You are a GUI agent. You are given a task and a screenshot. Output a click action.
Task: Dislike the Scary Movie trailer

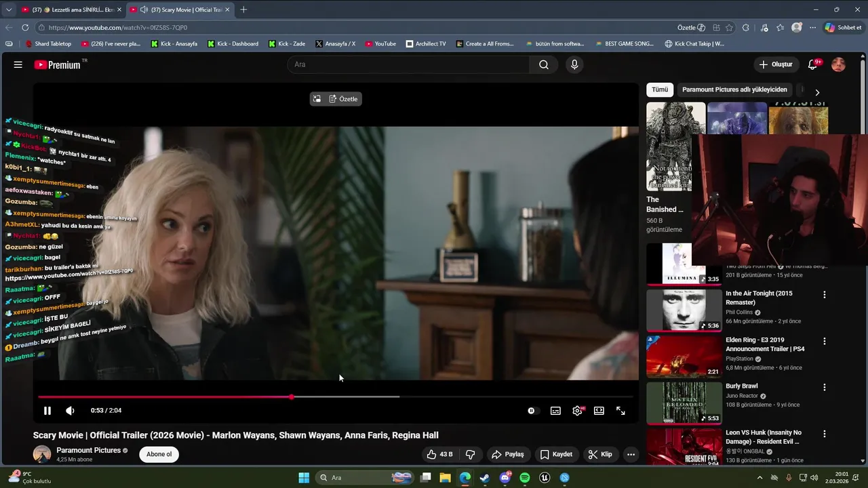tap(470, 454)
